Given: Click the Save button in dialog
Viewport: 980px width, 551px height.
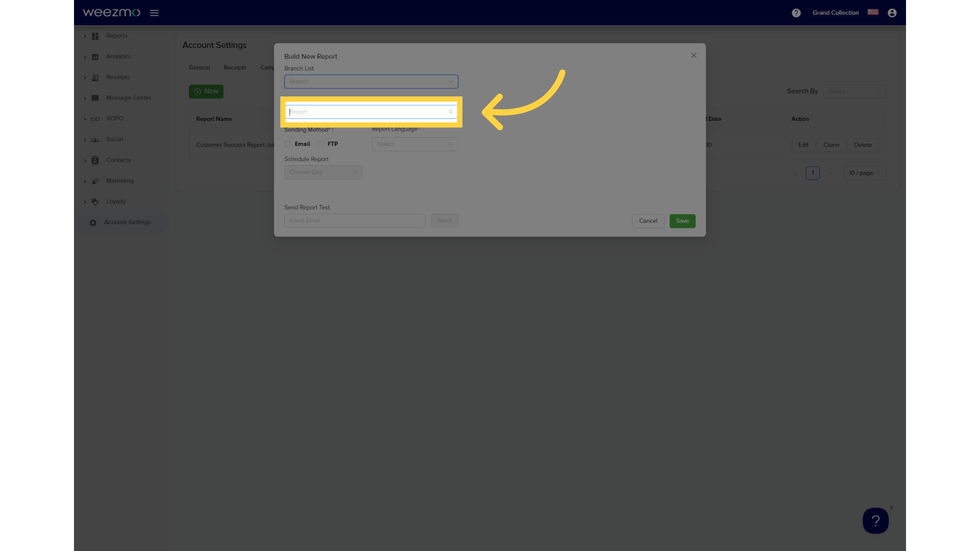Looking at the screenshot, I should [x=682, y=221].
